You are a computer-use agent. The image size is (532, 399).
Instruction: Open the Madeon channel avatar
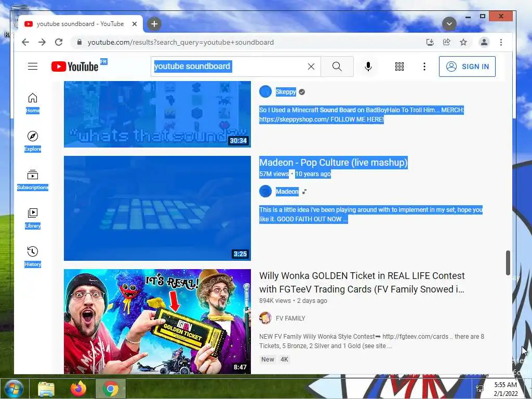click(265, 191)
